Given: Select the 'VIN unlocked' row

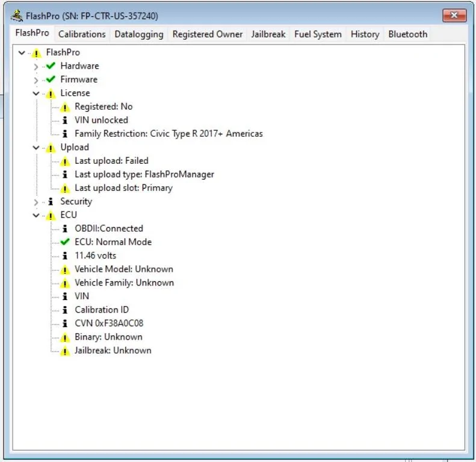Looking at the screenshot, I should (x=101, y=120).
